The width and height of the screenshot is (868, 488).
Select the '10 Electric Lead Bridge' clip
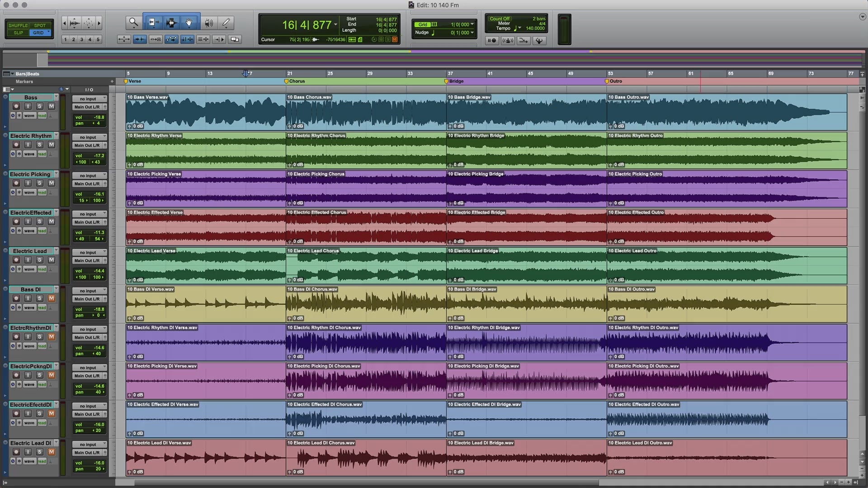(527, 266)
